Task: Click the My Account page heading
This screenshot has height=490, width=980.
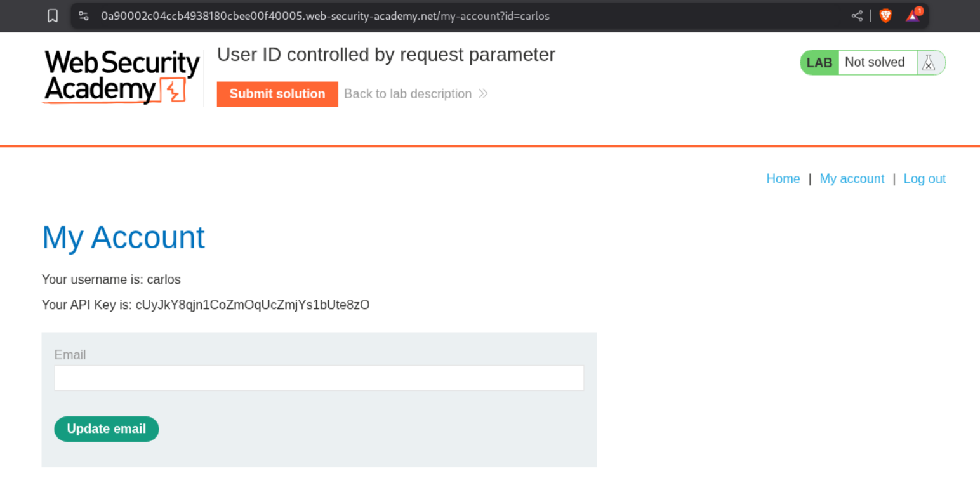Action: [x=123, y=237]
